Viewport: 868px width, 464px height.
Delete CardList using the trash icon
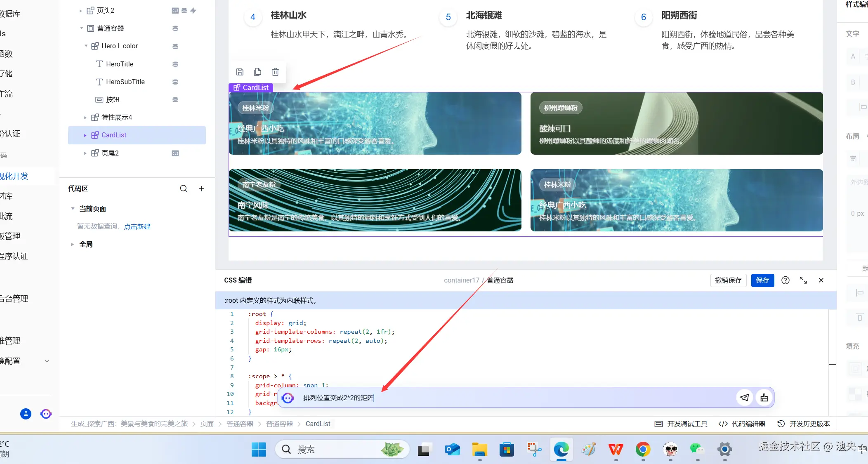[x=275, y=72]
